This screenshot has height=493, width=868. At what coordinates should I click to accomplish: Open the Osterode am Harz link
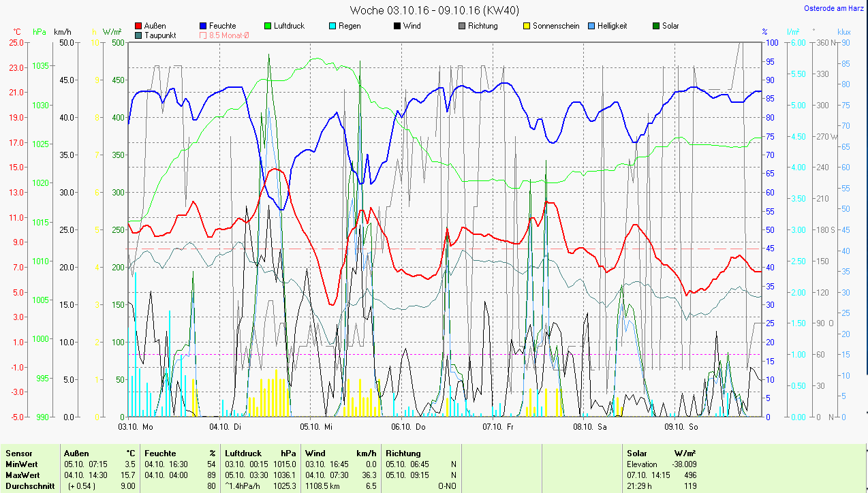[x=835, y=9]
